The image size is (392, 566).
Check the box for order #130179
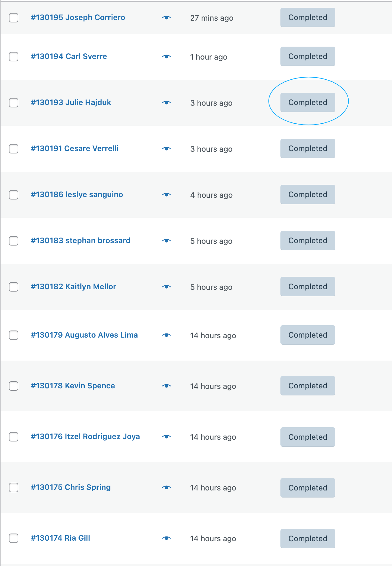[14, 335]
